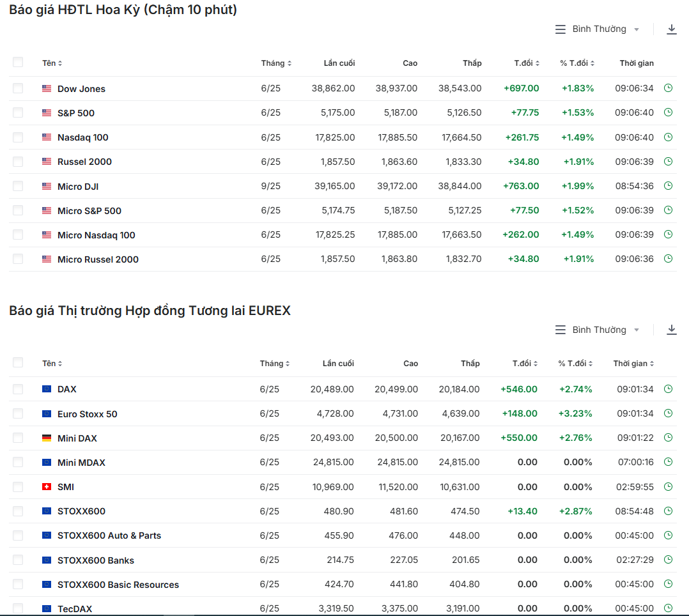Click clock icon in S&P 500 row
Image resolution: width=689 pixels, height=616 pixels.
coord(668,112)
